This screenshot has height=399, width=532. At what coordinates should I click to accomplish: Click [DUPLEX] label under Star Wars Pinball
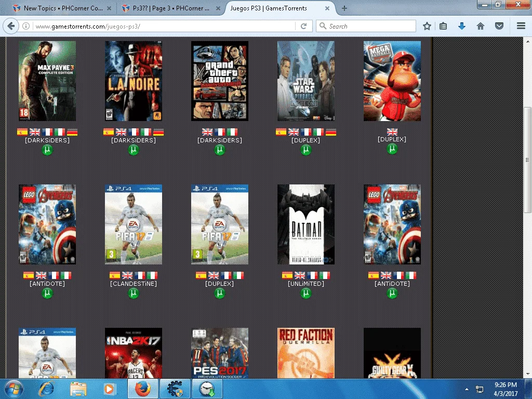point(305,140)
